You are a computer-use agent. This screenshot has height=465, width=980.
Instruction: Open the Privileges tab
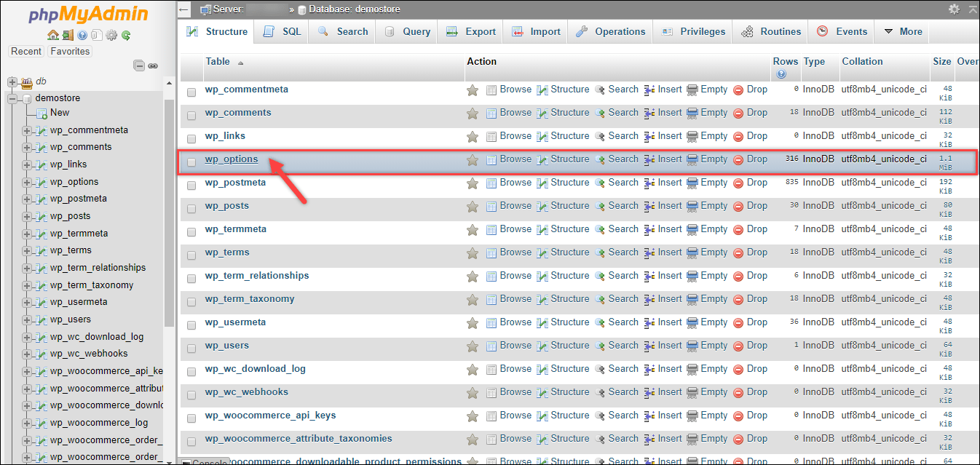[694, 32]
